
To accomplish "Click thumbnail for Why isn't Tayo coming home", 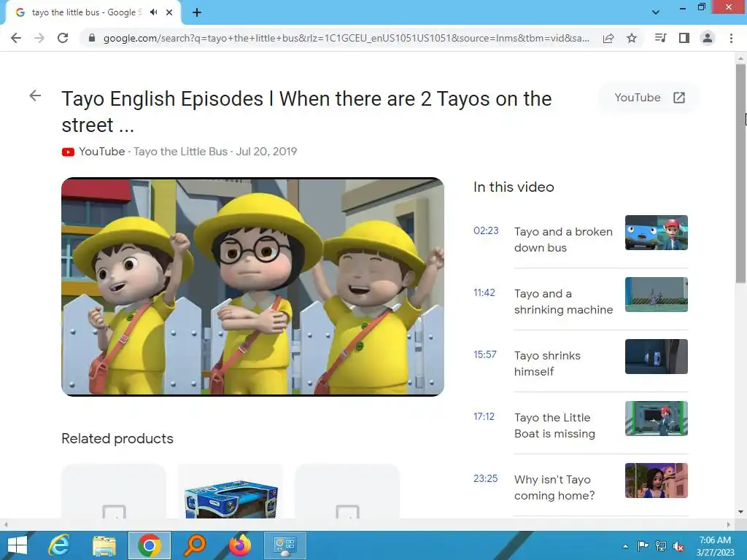I will [657, 480].
